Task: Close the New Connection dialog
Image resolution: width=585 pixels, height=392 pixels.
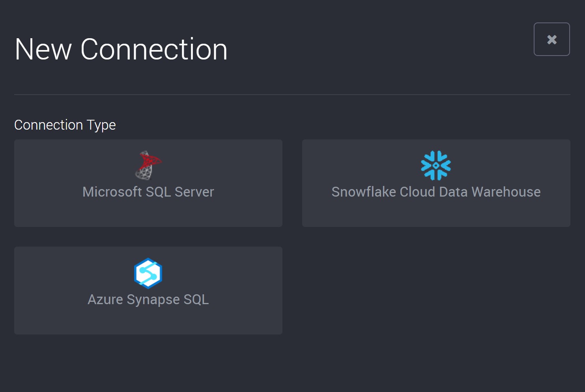Action: [x=551, y=39]
